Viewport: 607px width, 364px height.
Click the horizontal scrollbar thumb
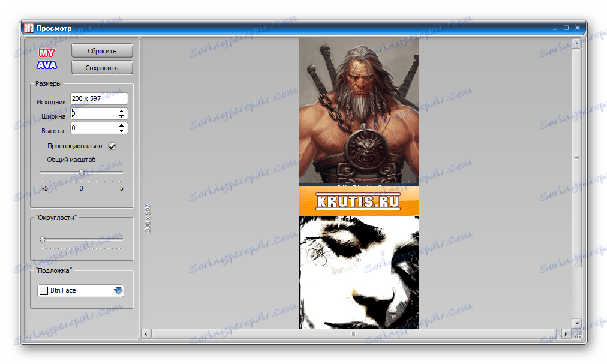click(x=354, y=333)
